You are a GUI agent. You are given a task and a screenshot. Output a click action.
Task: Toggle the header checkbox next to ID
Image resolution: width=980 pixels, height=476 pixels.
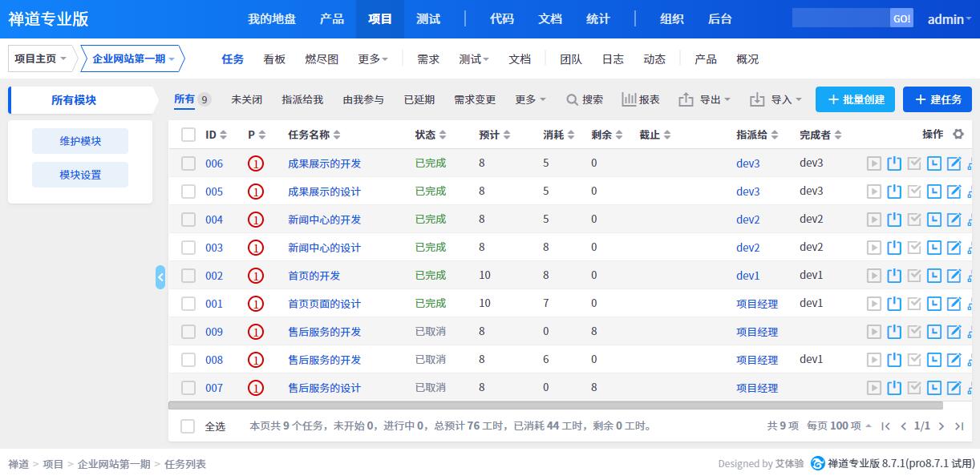tap(188, 135)
